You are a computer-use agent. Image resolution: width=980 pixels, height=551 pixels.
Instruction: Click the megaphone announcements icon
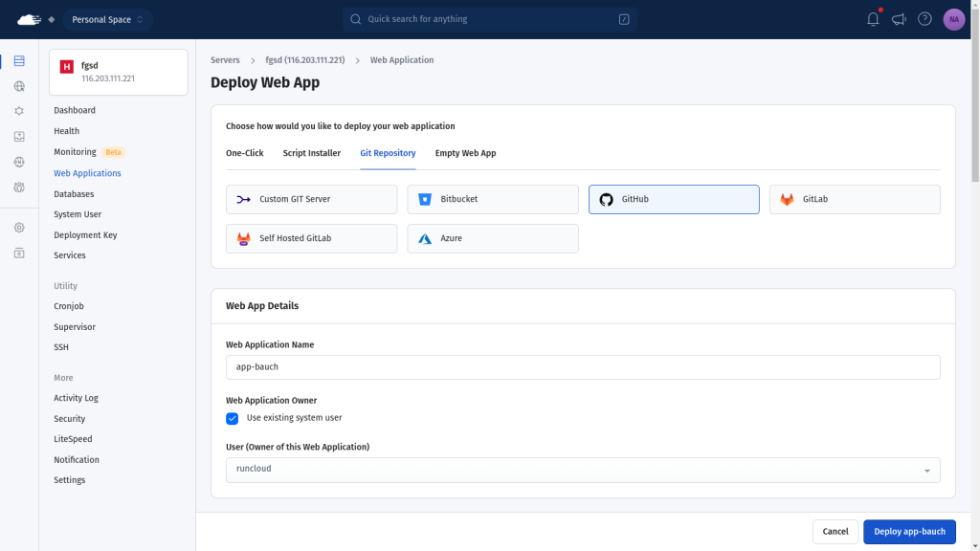tap(899, 19)
